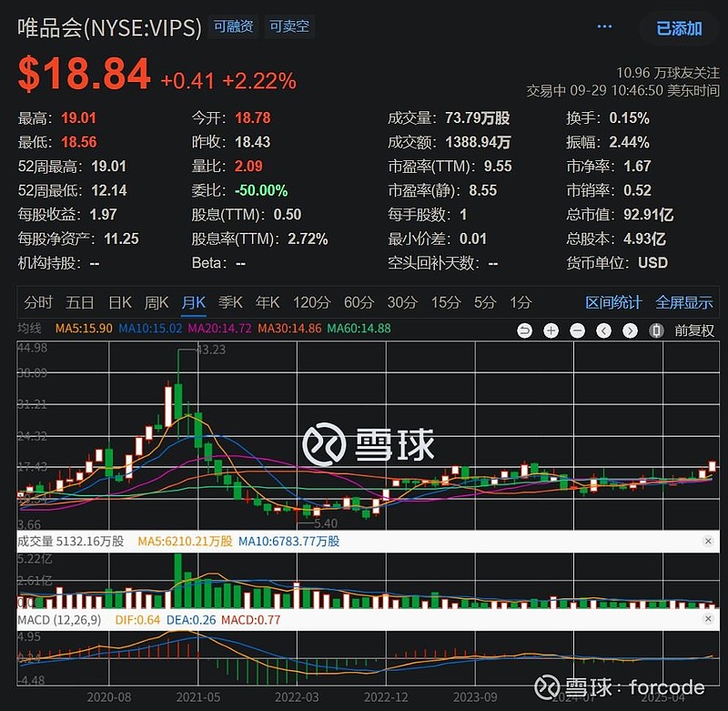
Task: Switch to the 日K tab
Action: tap(120, 302)
